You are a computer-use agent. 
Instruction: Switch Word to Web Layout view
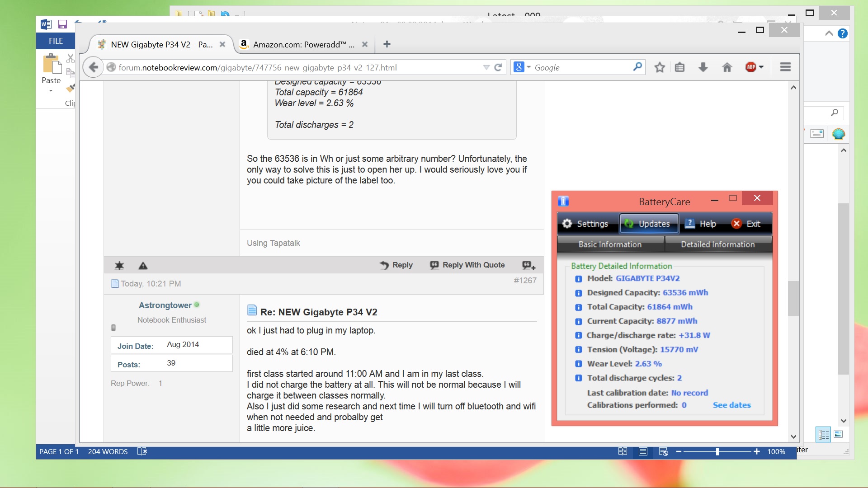(664, 451)
